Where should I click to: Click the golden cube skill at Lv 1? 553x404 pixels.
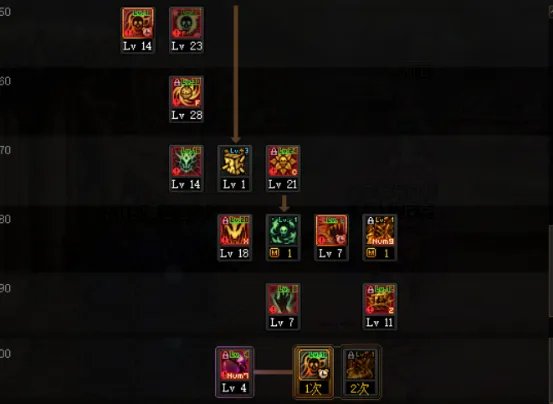[235, 161]
